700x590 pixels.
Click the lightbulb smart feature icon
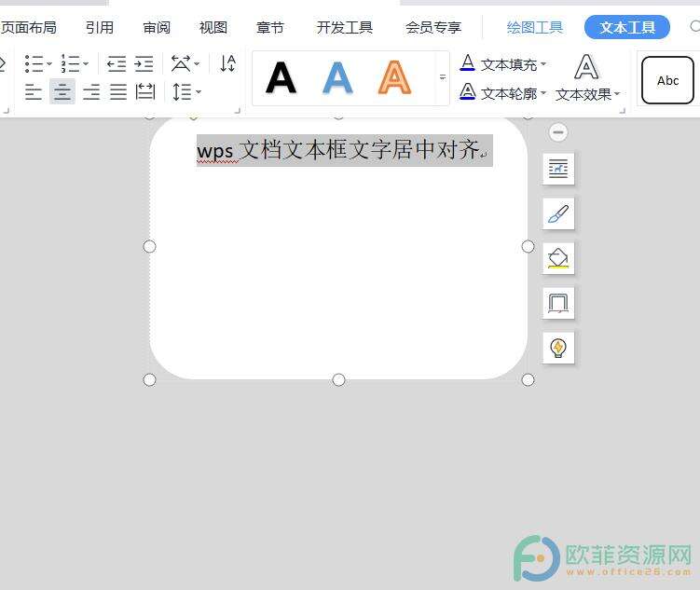pos(558,348)
